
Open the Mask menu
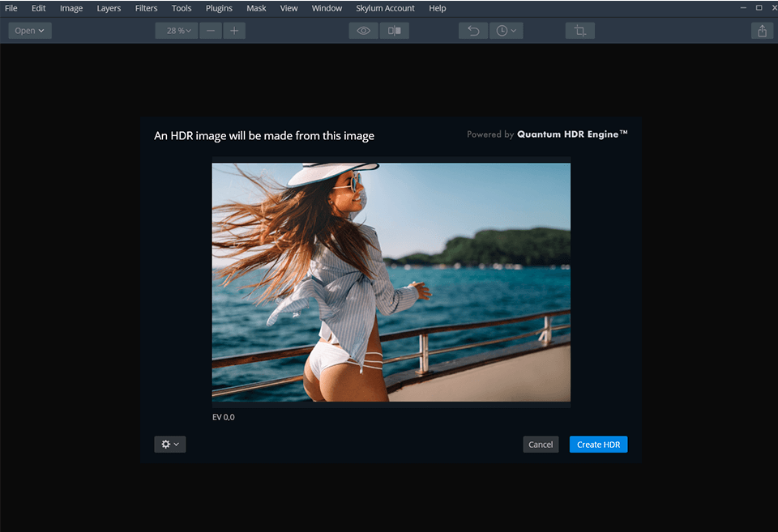(x=256, y=8)
